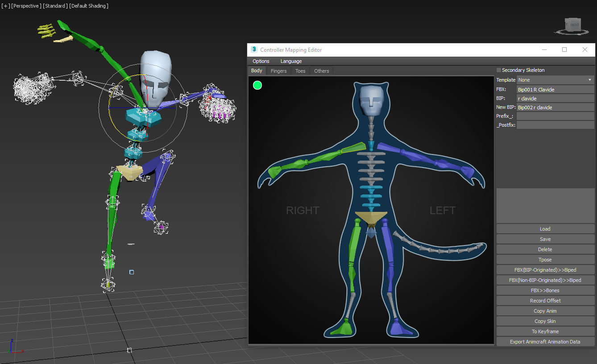This screenshot has width=597, height=364.
Task: Click the Save button
Action: tap(545, 239)
